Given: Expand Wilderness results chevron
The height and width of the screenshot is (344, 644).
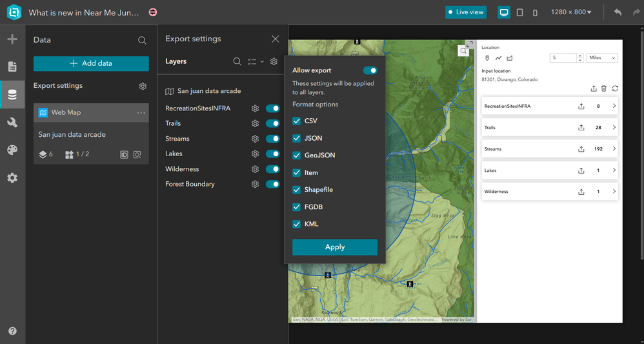Looking at the screenshot, I should point(614,192).
